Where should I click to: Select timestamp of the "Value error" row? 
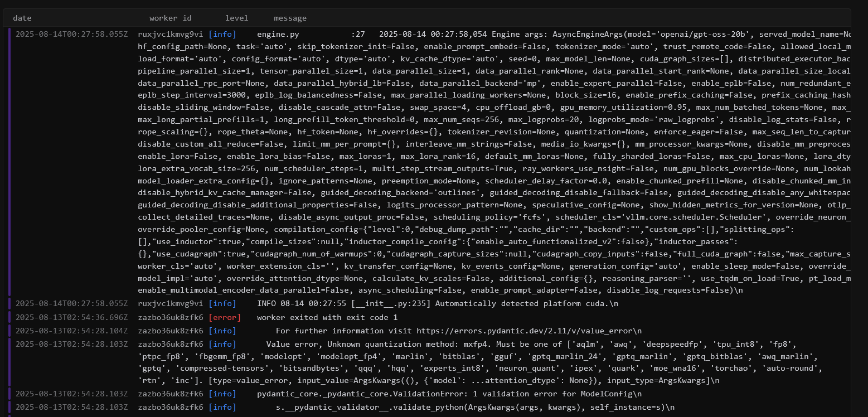pyautogui.click(x=71, y=344)
